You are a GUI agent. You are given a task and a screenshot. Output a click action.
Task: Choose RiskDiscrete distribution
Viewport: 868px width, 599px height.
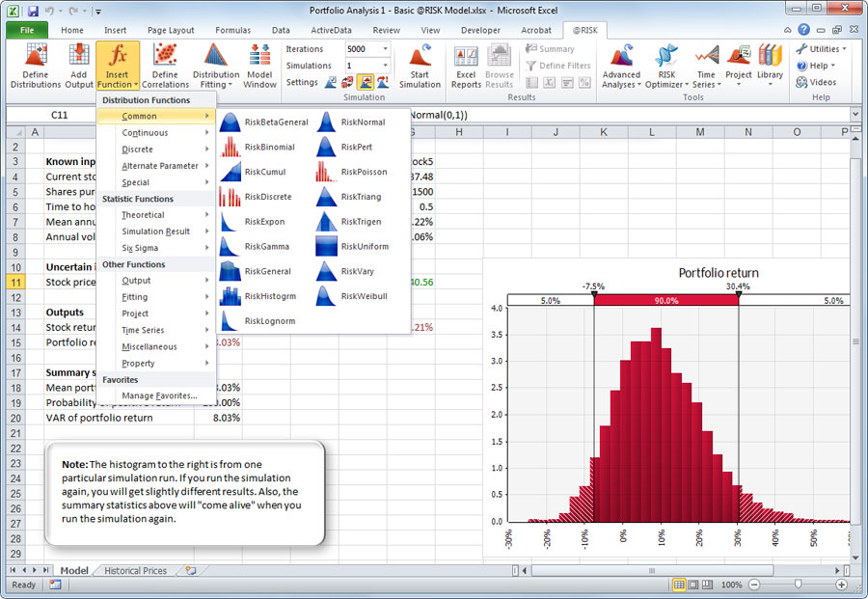tap(256, 197)
